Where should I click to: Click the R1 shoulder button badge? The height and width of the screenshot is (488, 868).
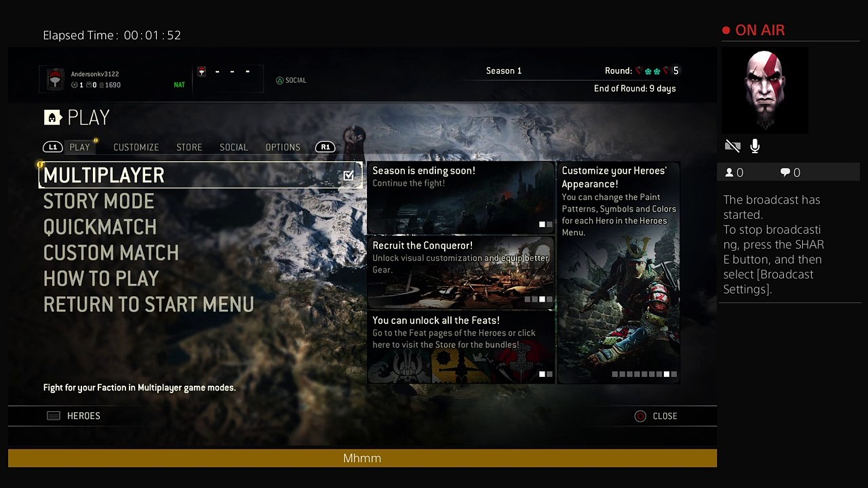[x=325, y=147]
